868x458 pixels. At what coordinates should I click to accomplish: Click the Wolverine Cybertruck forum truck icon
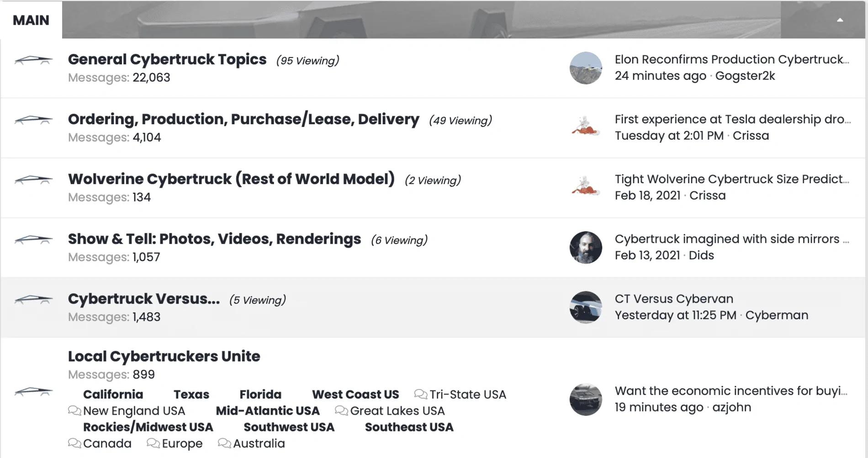point(33,180)
